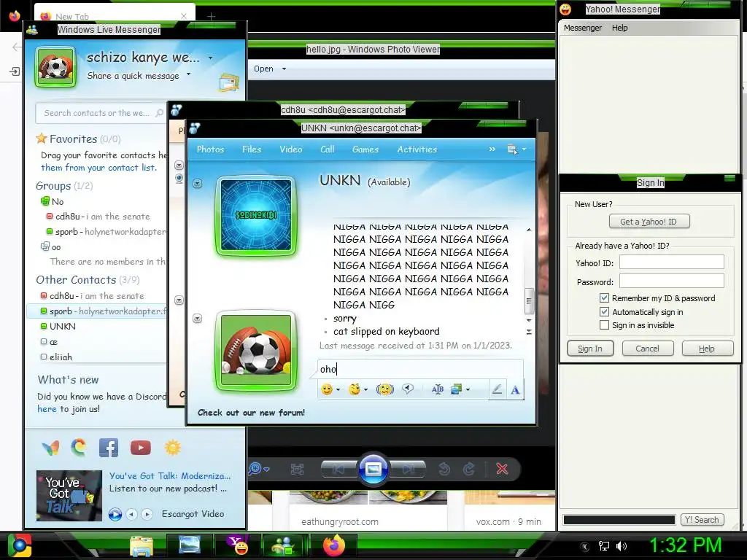Screen dimensions: 747x560
Task: Open the Photos tab in UNKN chat
Action: coord(210,149)
